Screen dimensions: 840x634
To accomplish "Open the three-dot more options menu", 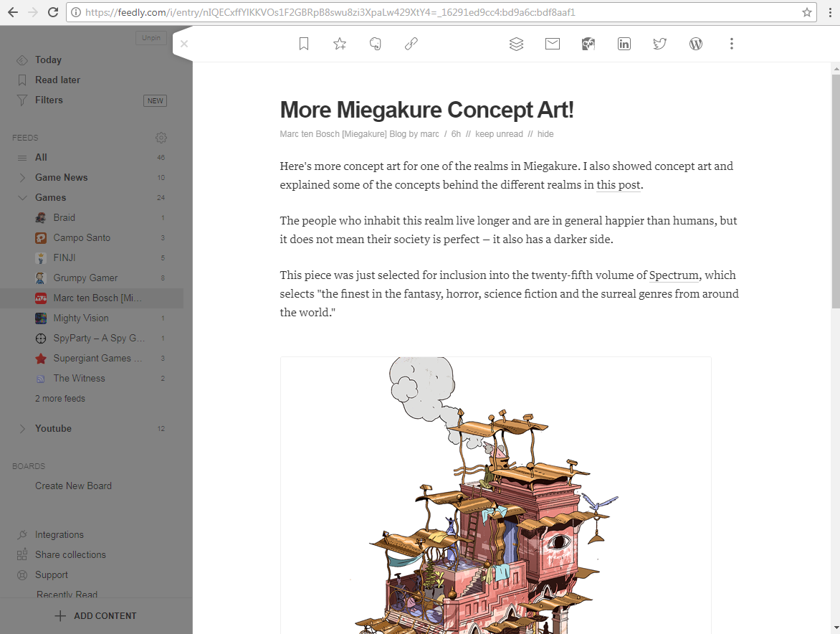I will click(x=732, y=44).
